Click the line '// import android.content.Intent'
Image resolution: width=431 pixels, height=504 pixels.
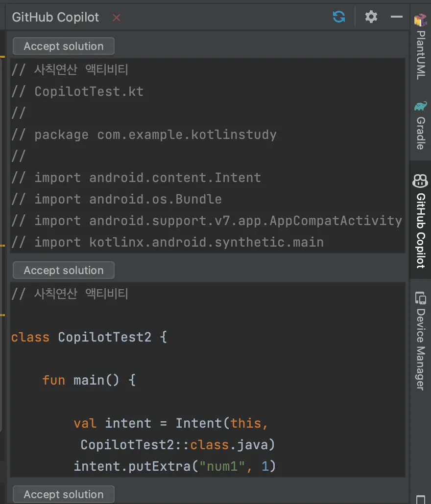point(136,178)
